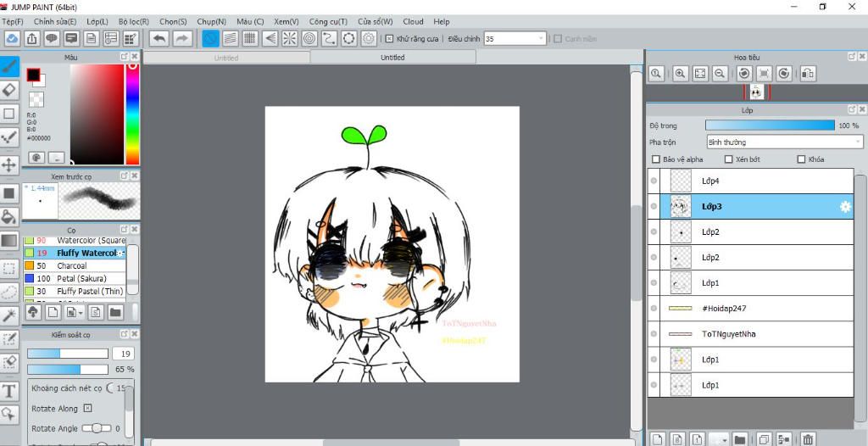Click black foreground color swatch

33,75
